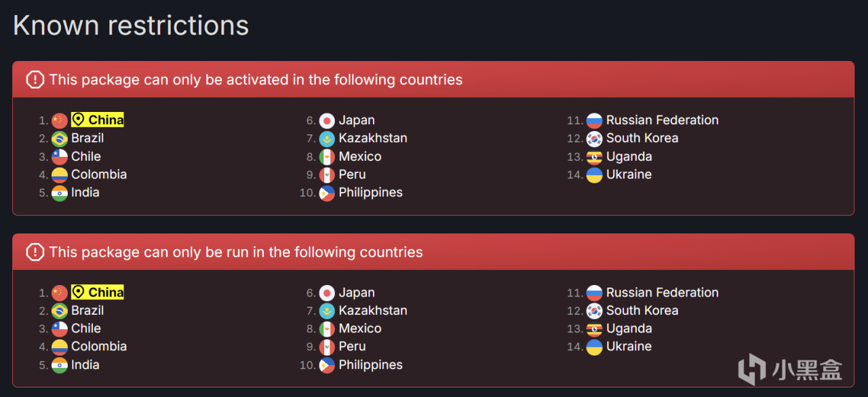Click the China flag icon in activation list

(60, 121)
